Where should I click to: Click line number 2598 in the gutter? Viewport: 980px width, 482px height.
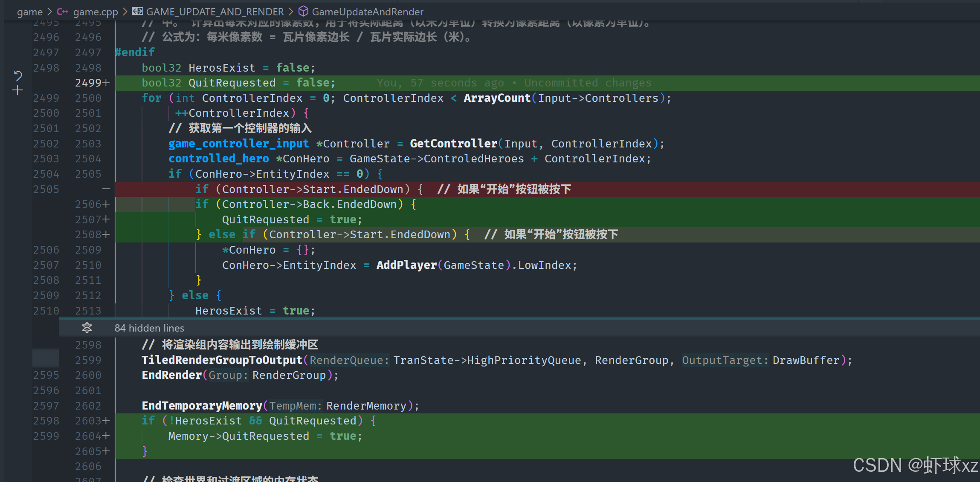coord(88,345)
